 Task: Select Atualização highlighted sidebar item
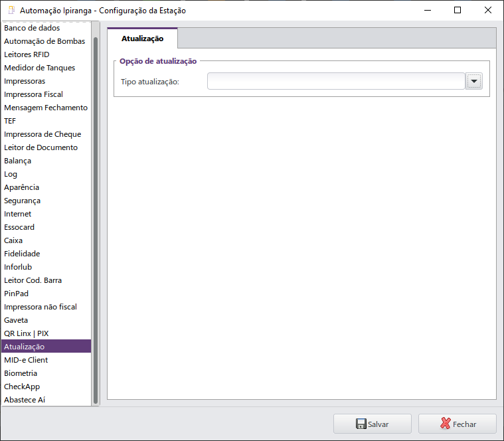coord(46,347)
